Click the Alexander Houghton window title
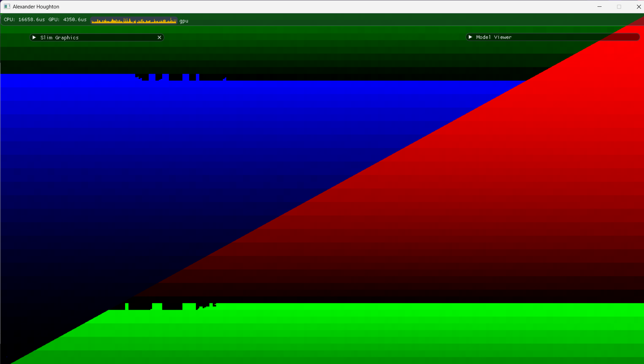Screen dimensions: 644x364 click(36, 7)
